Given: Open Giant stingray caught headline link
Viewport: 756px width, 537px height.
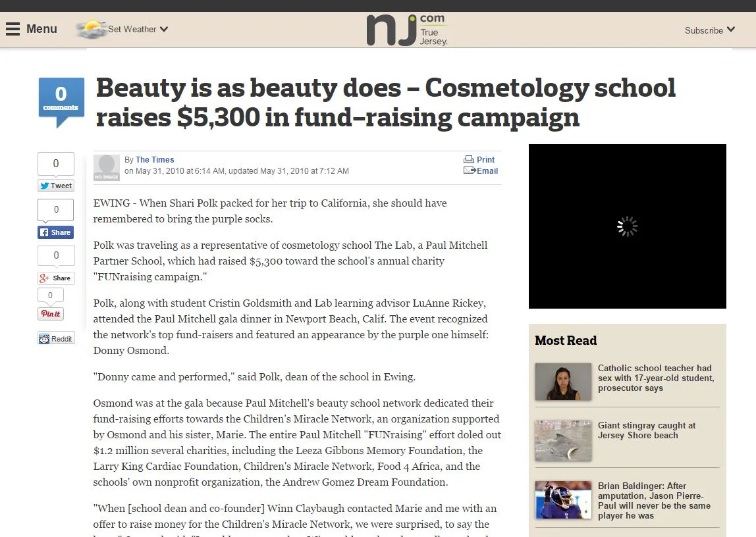Looking at the screenshot, I should point(647,430).
